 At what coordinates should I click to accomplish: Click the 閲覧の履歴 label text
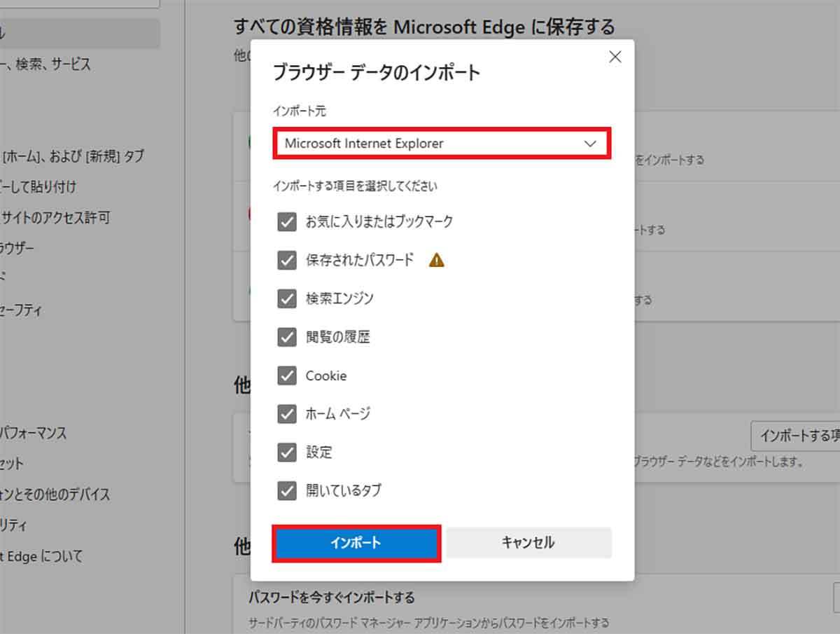[x=337, y=338]
